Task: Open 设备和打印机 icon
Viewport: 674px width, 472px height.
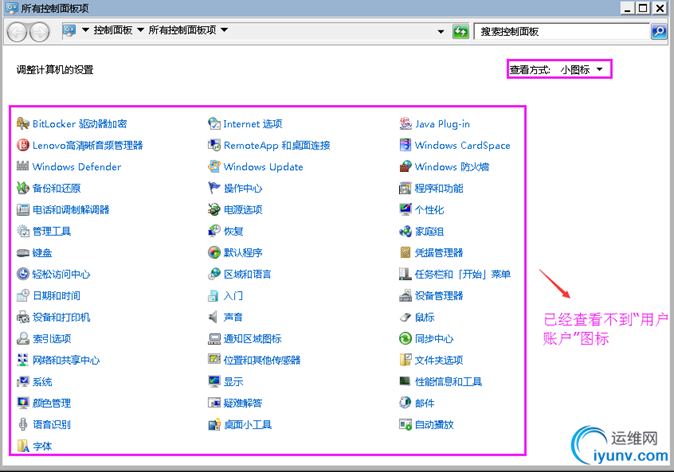Action: 23,317
